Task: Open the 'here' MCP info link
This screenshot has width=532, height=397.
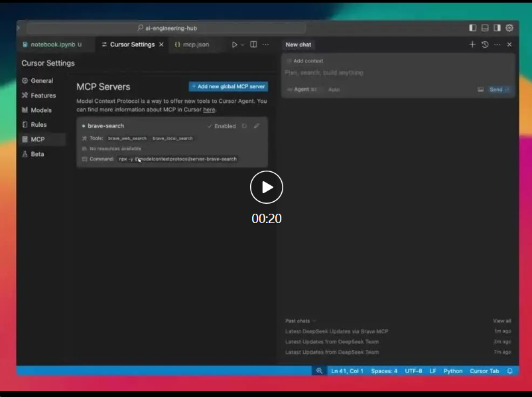Action: coord(209,110)
